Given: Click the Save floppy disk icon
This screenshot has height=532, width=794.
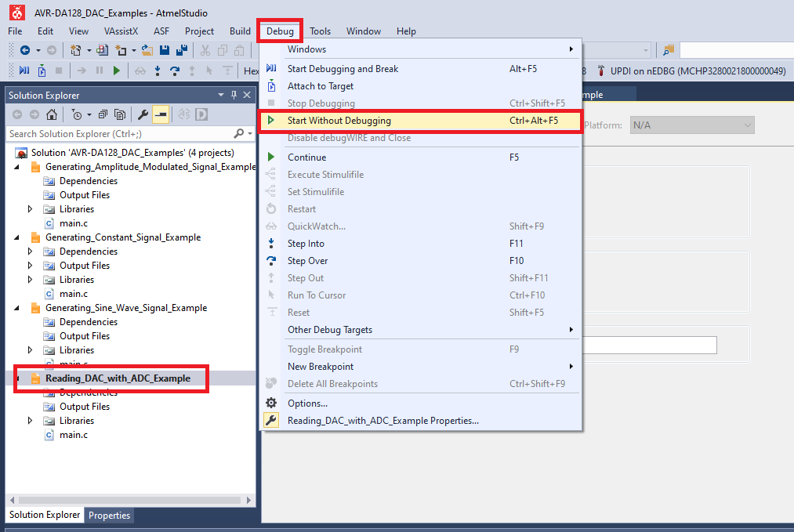Looking at the screenshot, I should pyautogui.click(x=164, y=50).
